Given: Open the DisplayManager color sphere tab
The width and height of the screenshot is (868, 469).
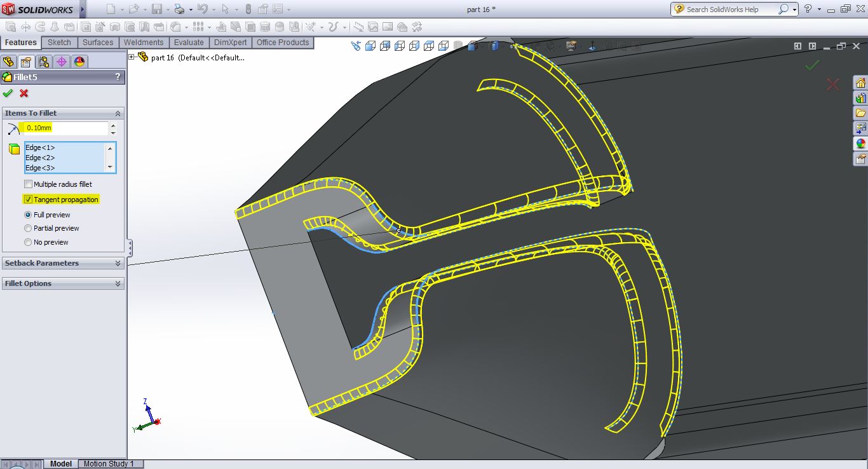Looking at the screenshot, I should (79, 62).
